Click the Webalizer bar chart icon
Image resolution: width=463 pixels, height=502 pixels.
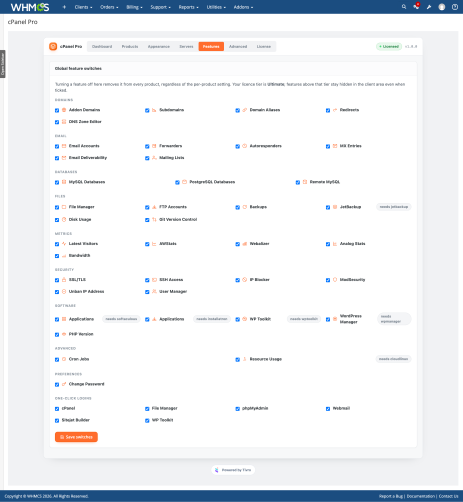coord(245,244)
